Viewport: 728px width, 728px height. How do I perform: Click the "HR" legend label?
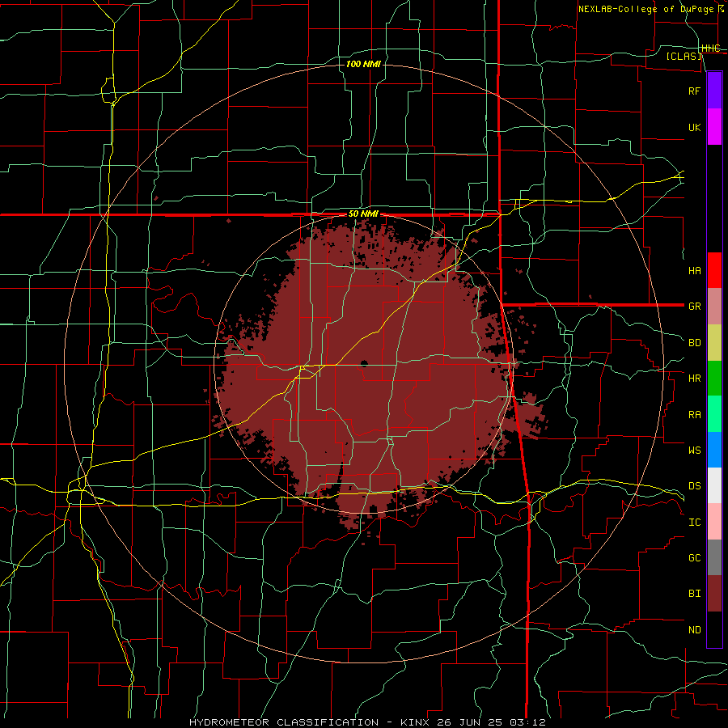point(694,379)
